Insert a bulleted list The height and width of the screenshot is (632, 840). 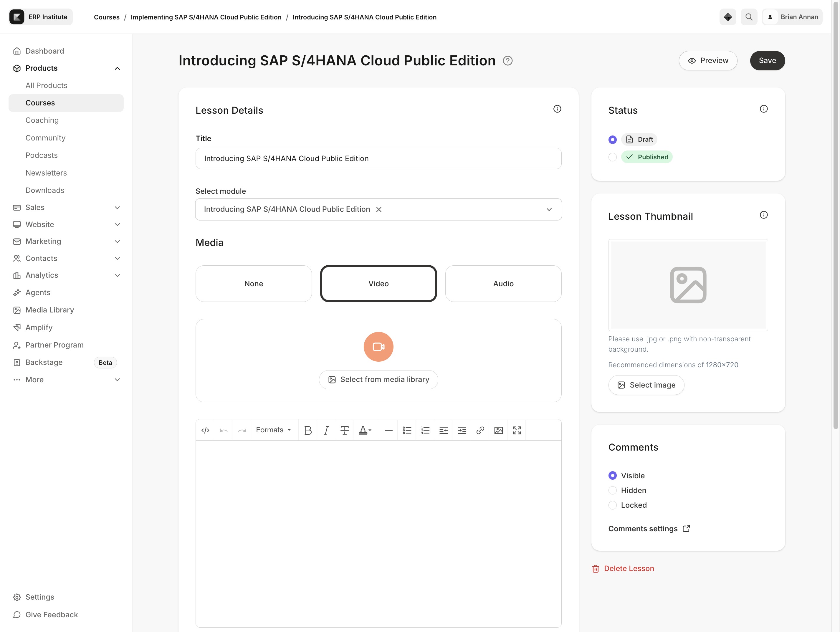pos(407,430)
